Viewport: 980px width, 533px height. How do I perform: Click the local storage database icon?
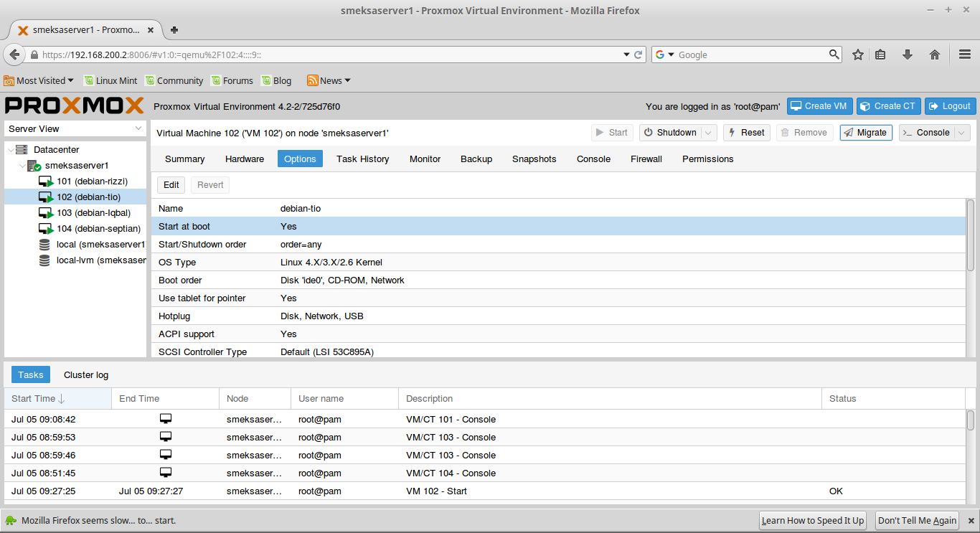click(x=44, y=245)
